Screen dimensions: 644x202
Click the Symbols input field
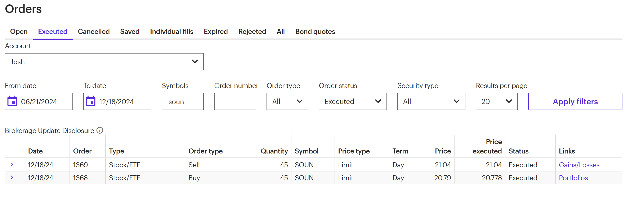pos(183,101)
